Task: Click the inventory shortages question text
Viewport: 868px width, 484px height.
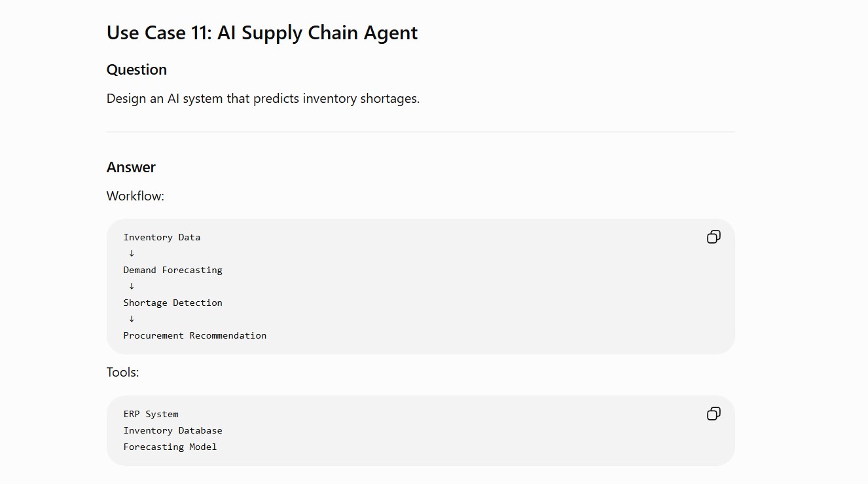Action: [x=263, y=99]
